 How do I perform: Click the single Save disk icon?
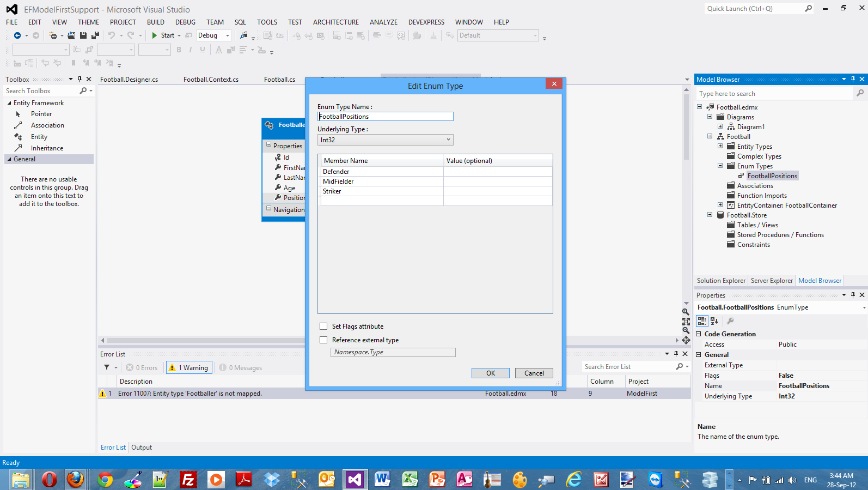point(83,35)
